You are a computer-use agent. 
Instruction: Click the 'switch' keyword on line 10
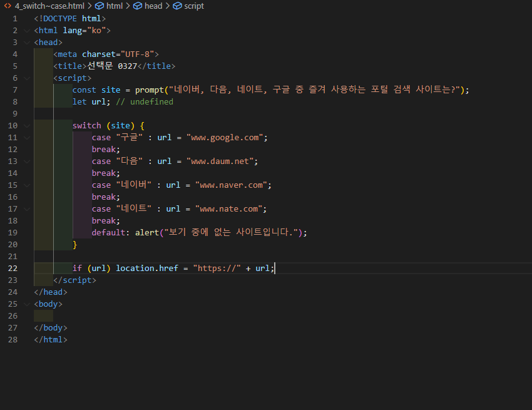coord(87,126)
